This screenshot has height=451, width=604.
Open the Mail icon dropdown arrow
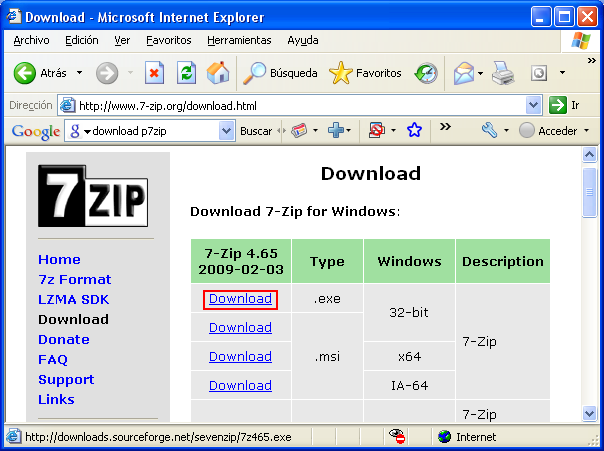(x=481, y=73)
